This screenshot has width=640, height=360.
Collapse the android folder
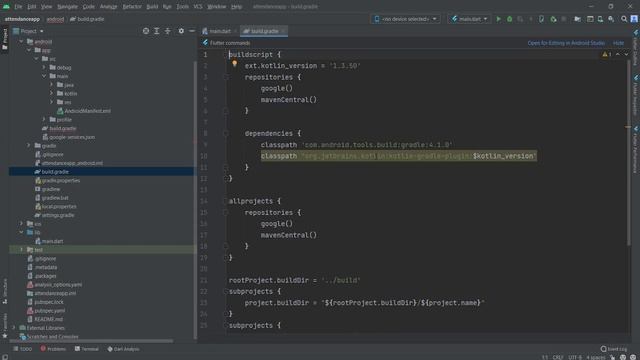[21, 41]
